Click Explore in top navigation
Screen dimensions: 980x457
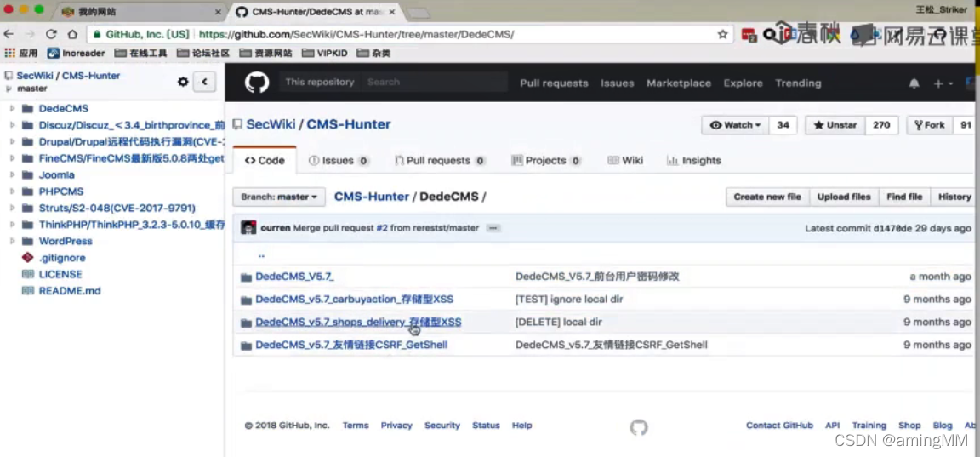coord(744,83)
